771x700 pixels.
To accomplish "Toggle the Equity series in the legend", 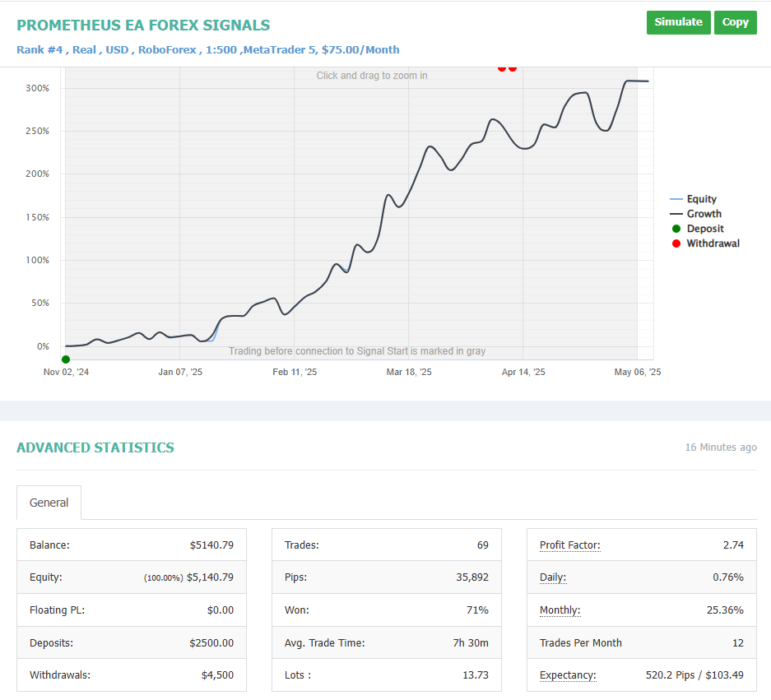I will pos(701,199).
